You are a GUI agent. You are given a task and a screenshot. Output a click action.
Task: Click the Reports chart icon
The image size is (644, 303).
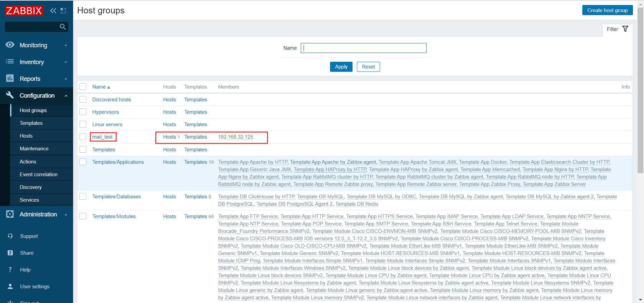10,78
